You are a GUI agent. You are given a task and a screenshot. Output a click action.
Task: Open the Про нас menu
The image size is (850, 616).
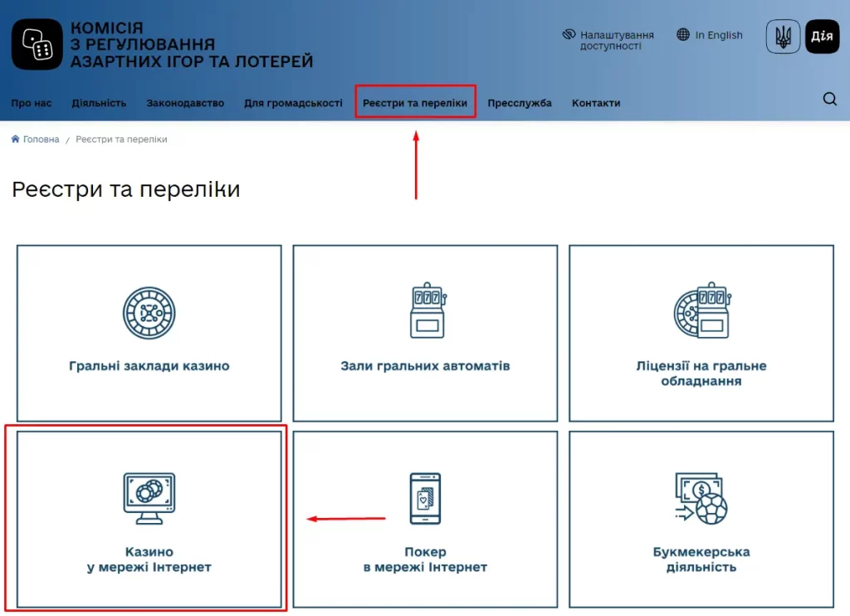(x=32, y=103)
